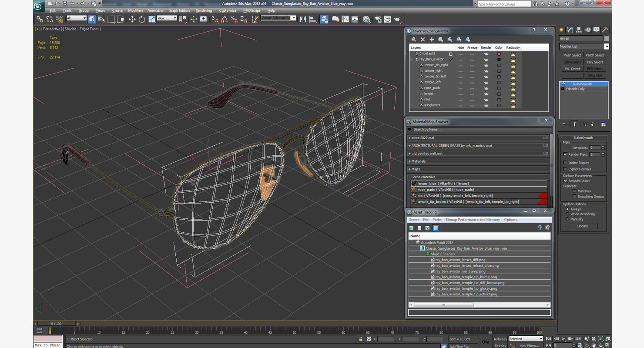Image resolution: width=644 pixels, height=348 pixels.
Task: Open Paths menu in Asset Tracking
Action: [x=437, y=220]
